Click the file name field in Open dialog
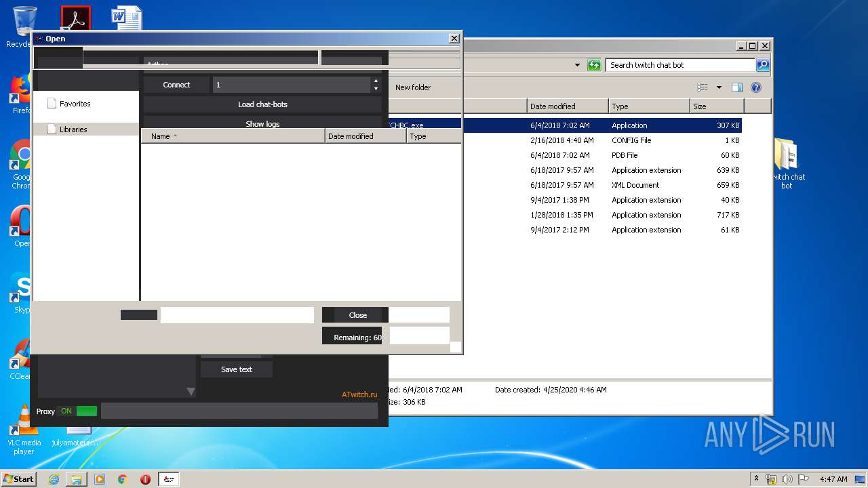Image resolution: width=868 pixels, height=488 pixels. click(237, 314)
